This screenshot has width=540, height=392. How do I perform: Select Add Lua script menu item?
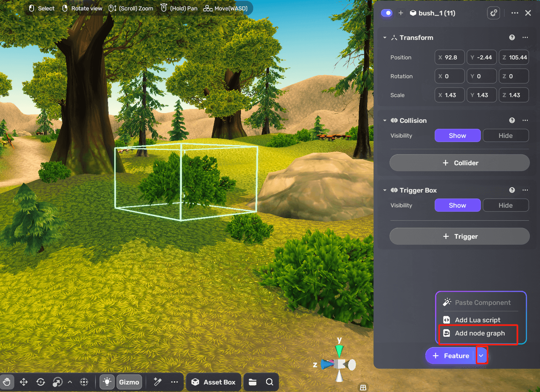[478, 320]
